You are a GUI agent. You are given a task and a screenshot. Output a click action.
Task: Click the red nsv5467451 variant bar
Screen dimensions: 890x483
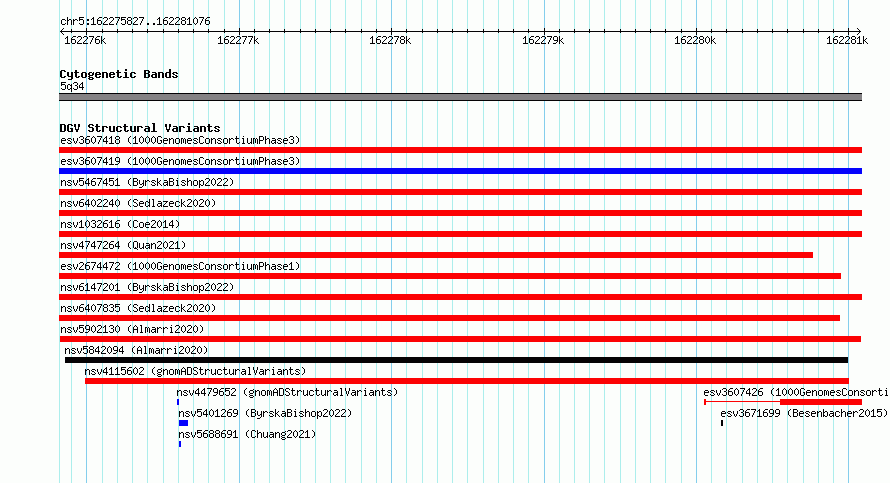pyautogui.click(x=460, y=192)
